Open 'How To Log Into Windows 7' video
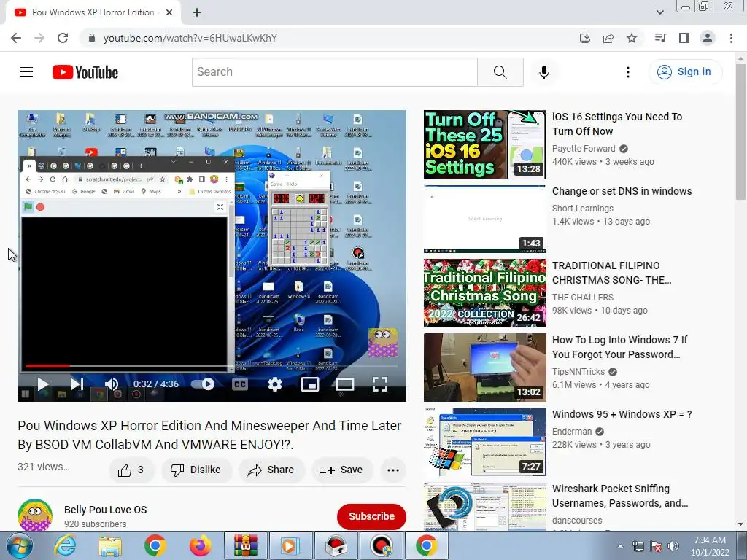The height and width of the screenshot is (560, 747). tap(619, 347)
